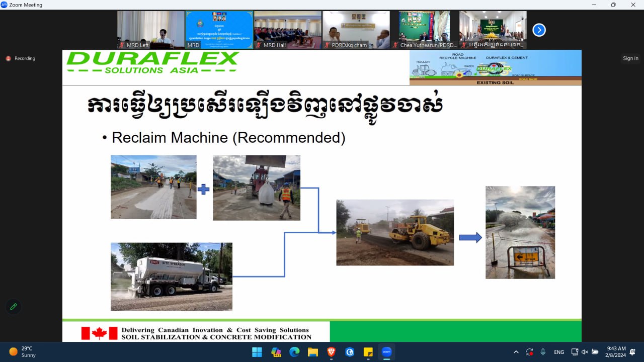Click the battery status tray icon
Viewport: 644px width, 362px height.
pos(595,352)
